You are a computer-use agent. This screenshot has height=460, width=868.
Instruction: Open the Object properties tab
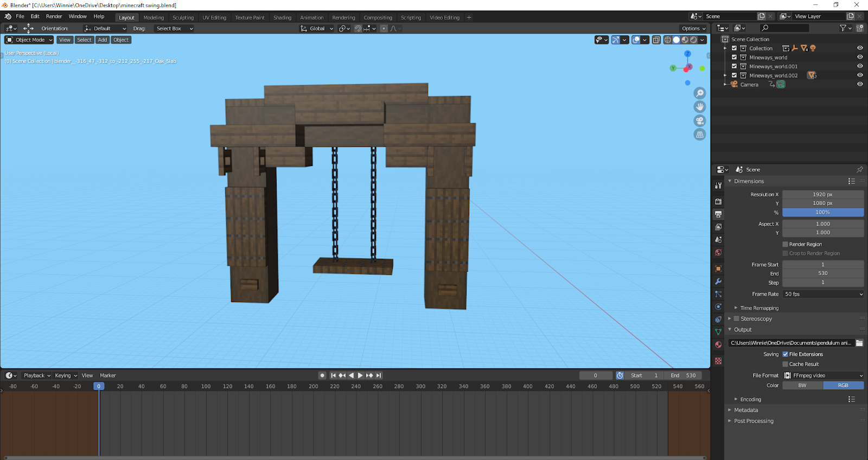[x=718, y=269]
